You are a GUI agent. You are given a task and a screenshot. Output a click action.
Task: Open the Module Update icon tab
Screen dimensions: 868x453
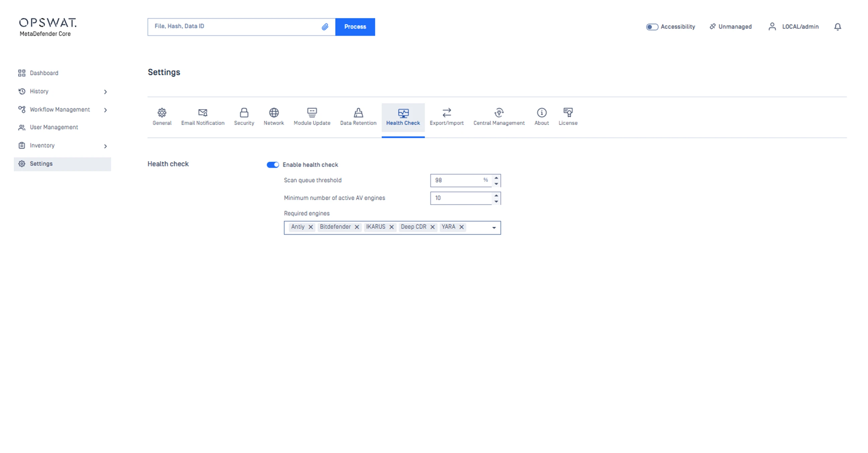point(312,113)
